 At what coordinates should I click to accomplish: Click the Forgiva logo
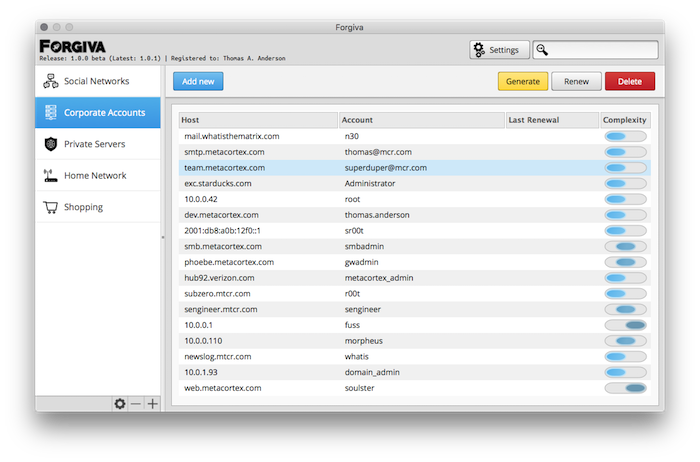[72, 46]
